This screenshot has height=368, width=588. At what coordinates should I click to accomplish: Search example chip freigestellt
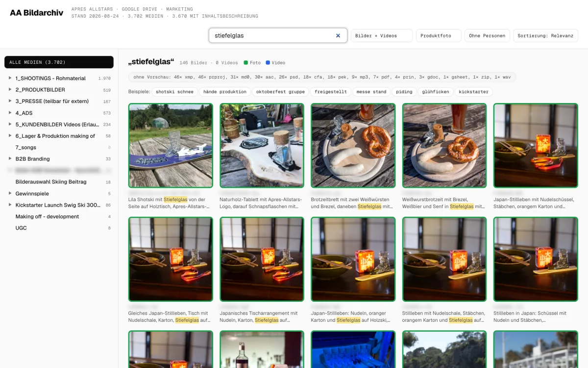(x=331, y=92)
